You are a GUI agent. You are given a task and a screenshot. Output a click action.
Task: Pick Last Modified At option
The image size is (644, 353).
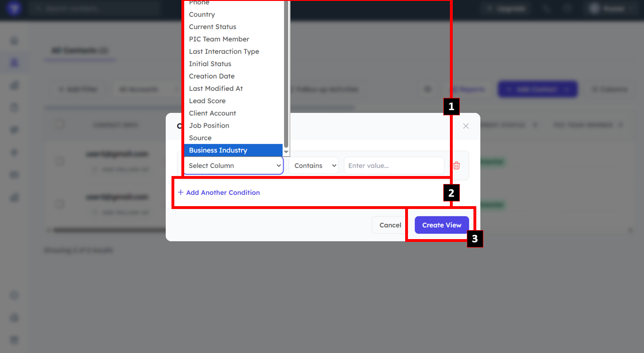(x=233, y=88)
